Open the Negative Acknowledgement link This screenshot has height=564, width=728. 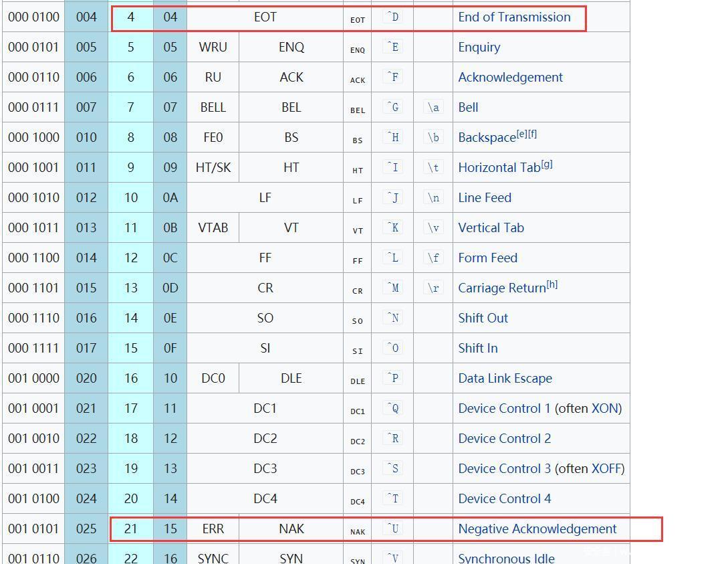click(537, 529)
